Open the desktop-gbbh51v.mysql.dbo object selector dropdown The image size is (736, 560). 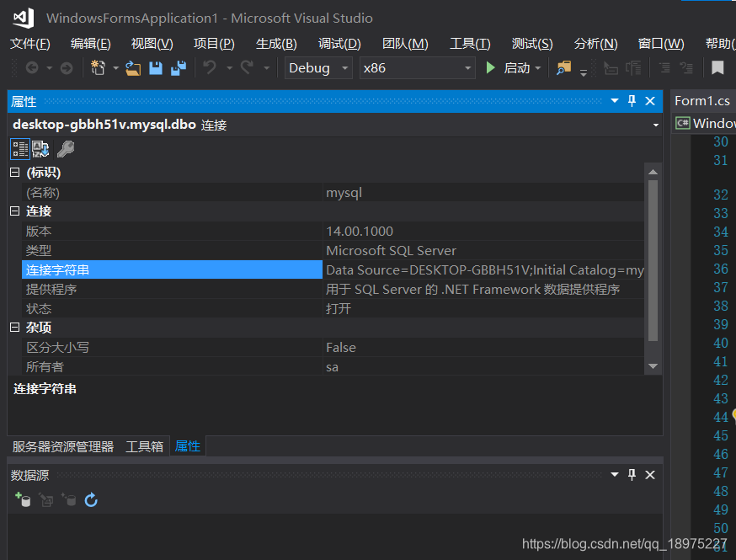click(x=655, y=125)
